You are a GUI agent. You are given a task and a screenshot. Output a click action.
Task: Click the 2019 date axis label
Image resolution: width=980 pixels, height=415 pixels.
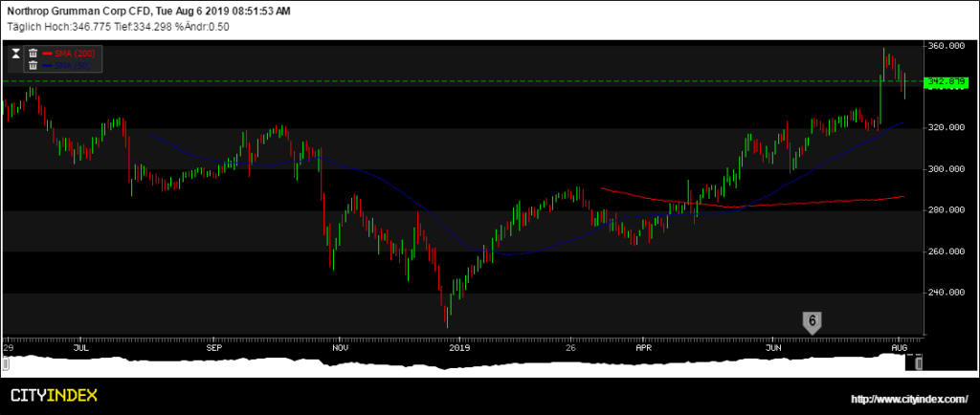click(459, 346)
